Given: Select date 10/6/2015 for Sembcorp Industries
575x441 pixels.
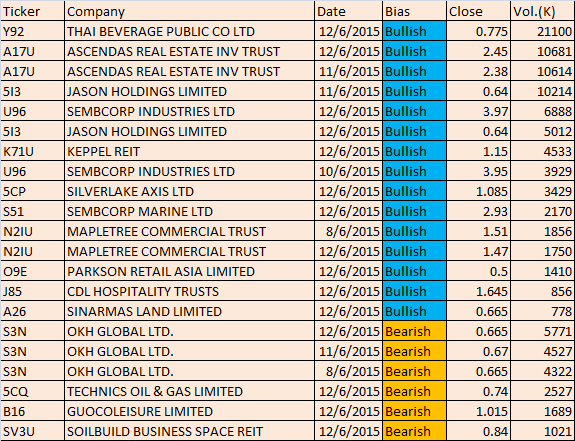Looking at the screenshot, I should click(x=348, y=171).
